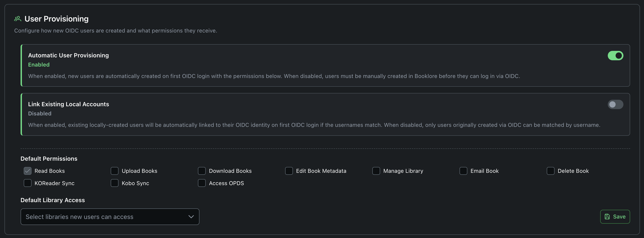Click the Save button
This screenshot has height=238, width=644.
click(x=615, y=216)
